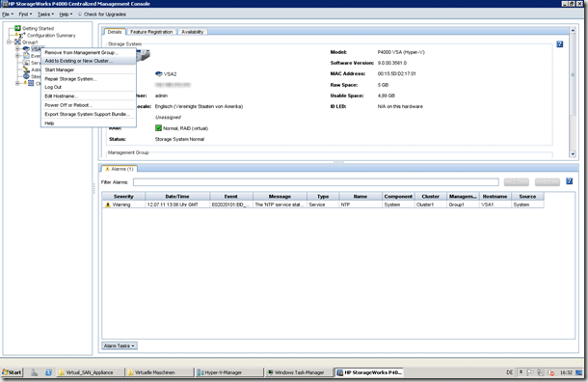The height and width of the screenshot is (382, 588).
Task: Select Configuration Summary in the tree
Action: point(51,36)
